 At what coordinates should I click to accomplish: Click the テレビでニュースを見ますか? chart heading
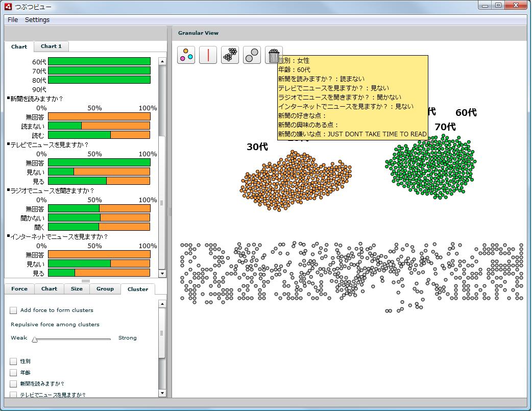point(49,144)
